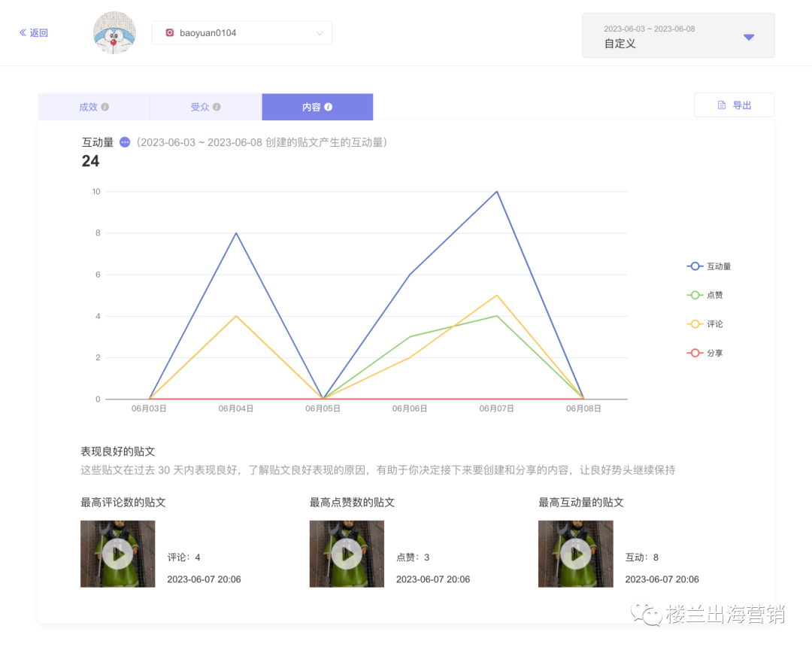The height and width of the screenshot is (650, 812).
Task: Open the 最高互动量的贴文 video thumbnail
Action: pos(575,554)
